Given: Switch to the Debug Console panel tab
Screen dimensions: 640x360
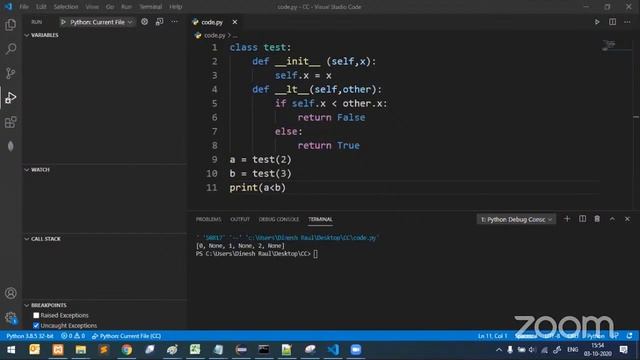Looking at the screenshot, I should click(x=279, y=220).
